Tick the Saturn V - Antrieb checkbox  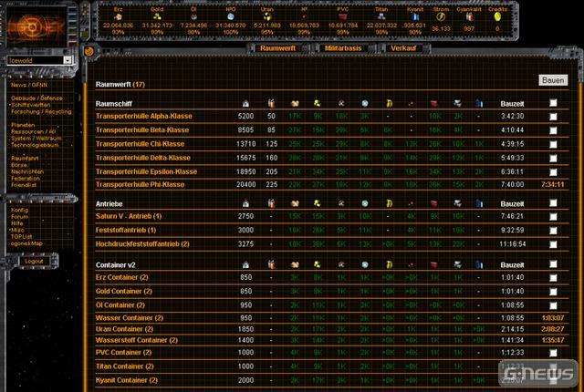click(x=554, y=216)
